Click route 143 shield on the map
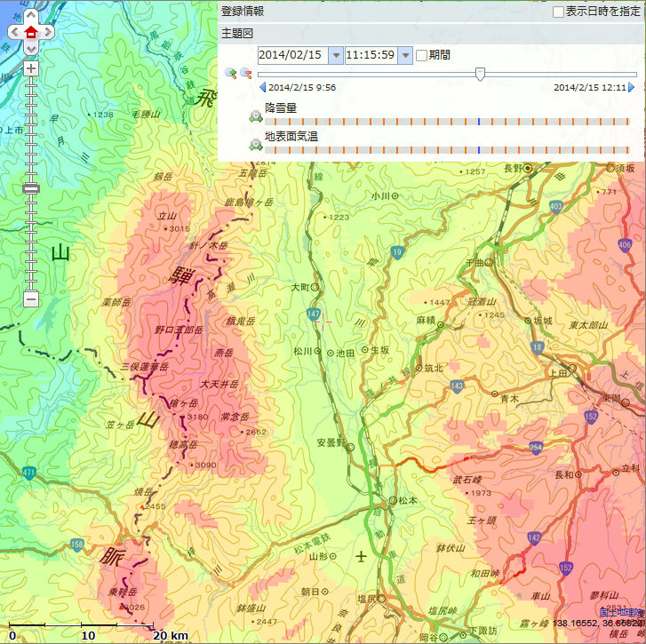The width and height of the screenshot is (646, 644). click(458, 386)
